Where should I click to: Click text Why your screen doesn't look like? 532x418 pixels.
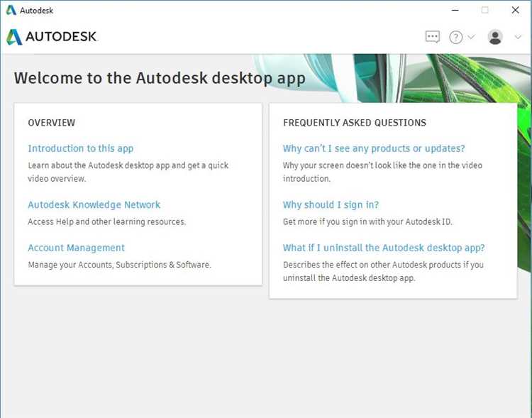click(382, 172)
